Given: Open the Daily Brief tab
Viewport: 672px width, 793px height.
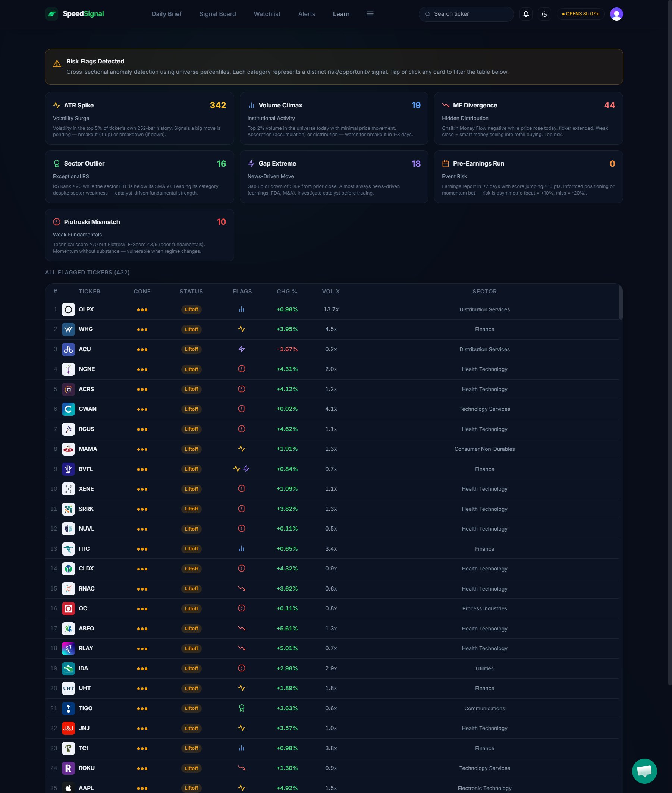Looking at the screenshot, I should [x=166, y=14].
